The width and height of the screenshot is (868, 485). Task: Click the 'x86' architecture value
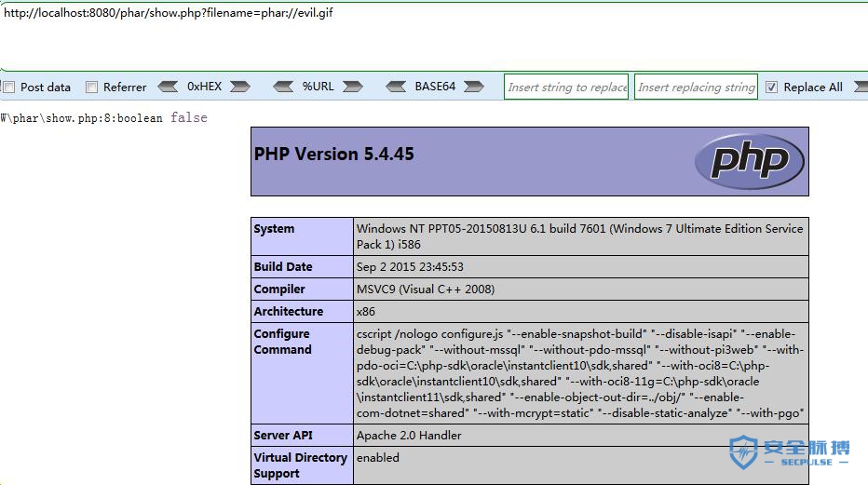[366, 311]
